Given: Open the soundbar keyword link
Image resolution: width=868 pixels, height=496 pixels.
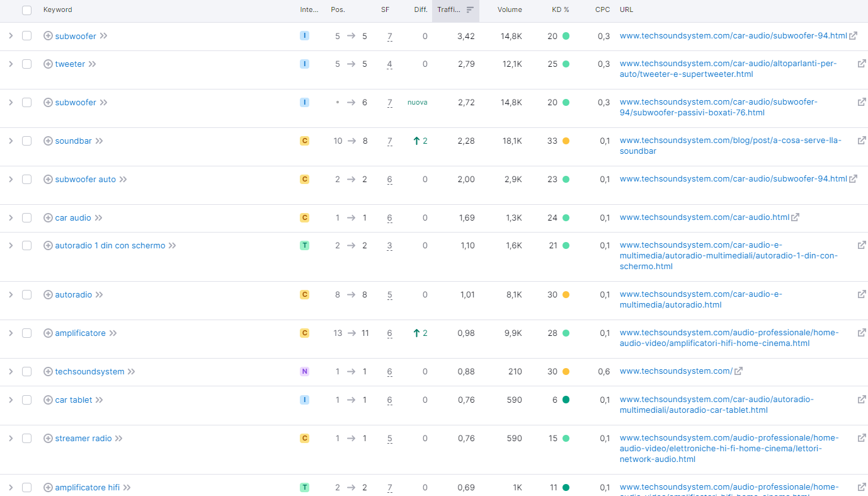Looking at the screenshot, I should 74,141.
